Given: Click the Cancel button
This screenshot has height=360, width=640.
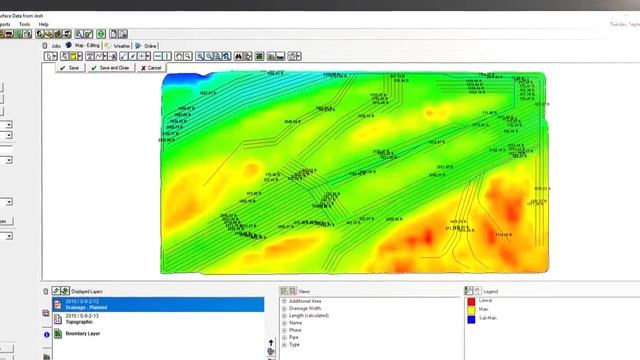Looking at the screenshot, I should 151,68.
